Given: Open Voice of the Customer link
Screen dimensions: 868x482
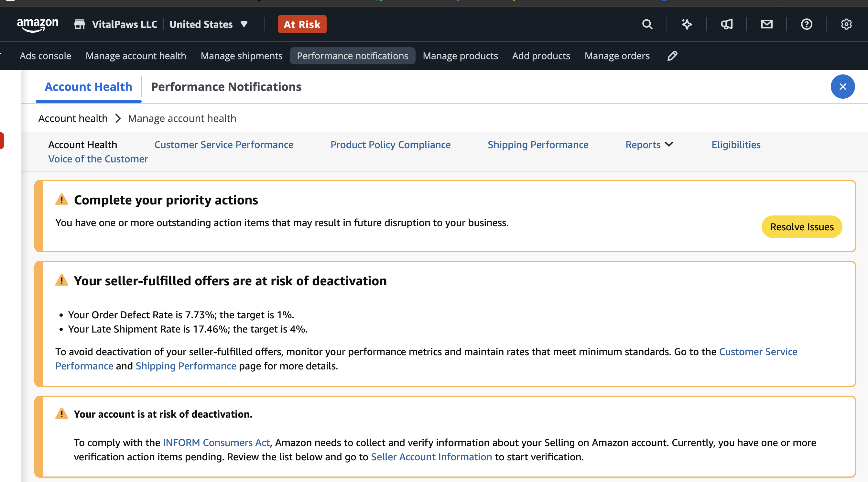Looking at the screenshot, I should pos(98,159).
